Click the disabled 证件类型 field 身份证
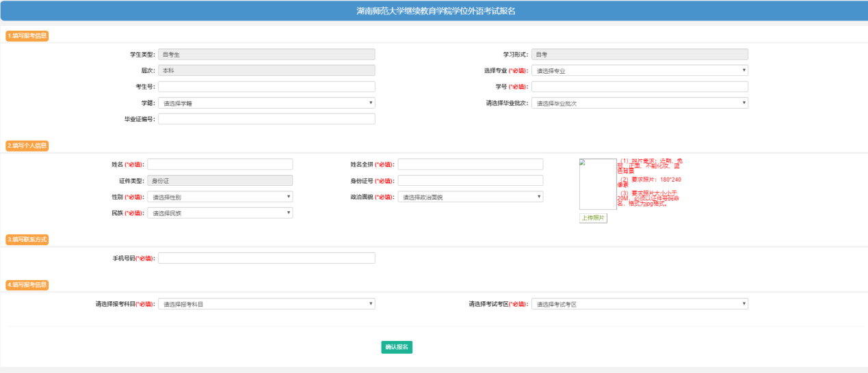 [x=220, y=180]
